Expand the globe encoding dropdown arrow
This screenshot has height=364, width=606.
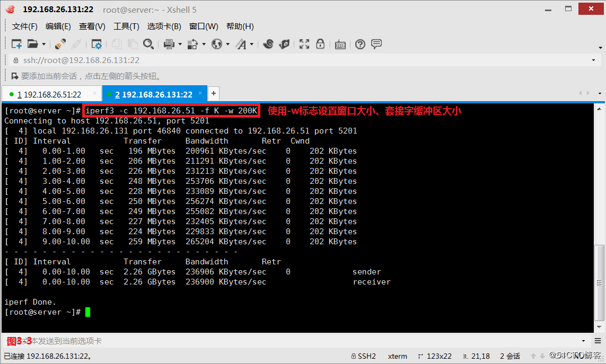pyautogui.click(x=227, y=45)
